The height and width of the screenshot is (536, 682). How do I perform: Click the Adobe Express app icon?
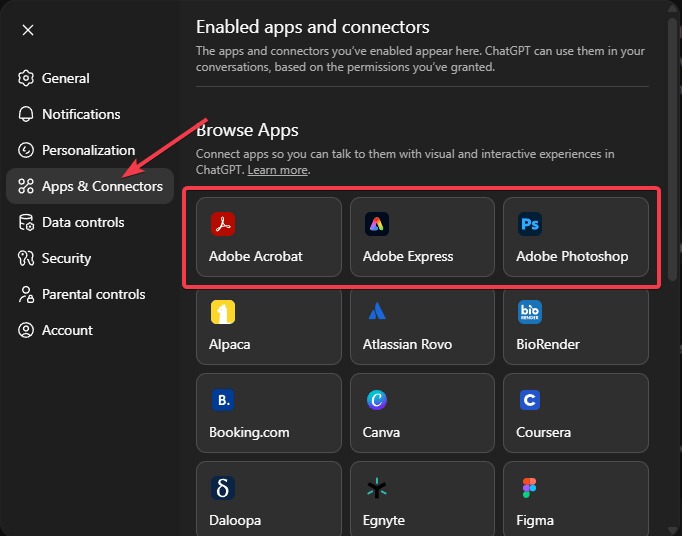(x=376, y=224)
